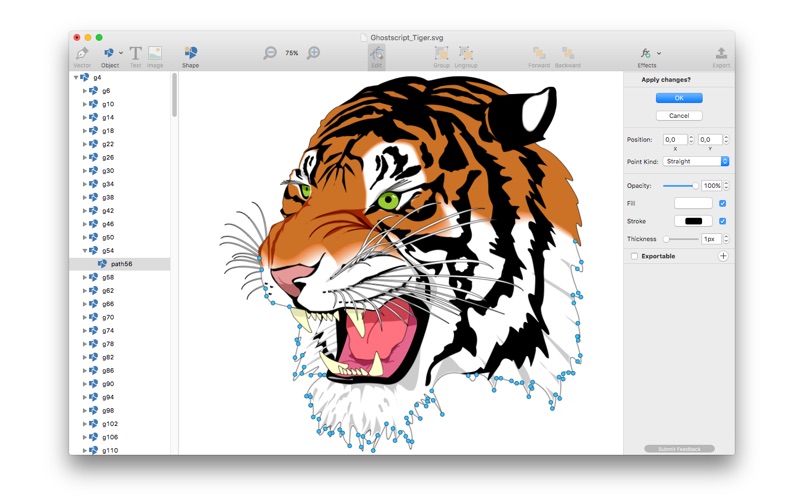The height and width of the screenshot is (500, 800).
Task: Select the g22 layer row
Action: coord(120,144)
